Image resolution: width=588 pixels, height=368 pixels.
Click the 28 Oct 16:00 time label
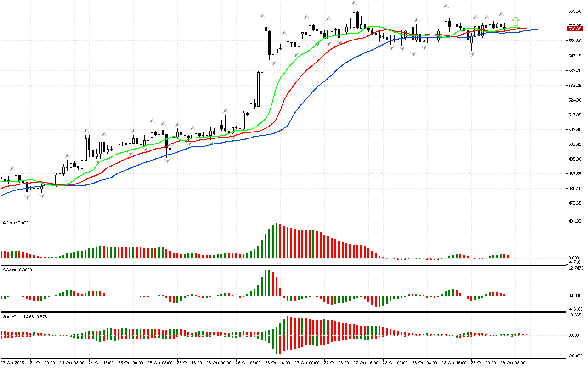click(x=454, y=363)
